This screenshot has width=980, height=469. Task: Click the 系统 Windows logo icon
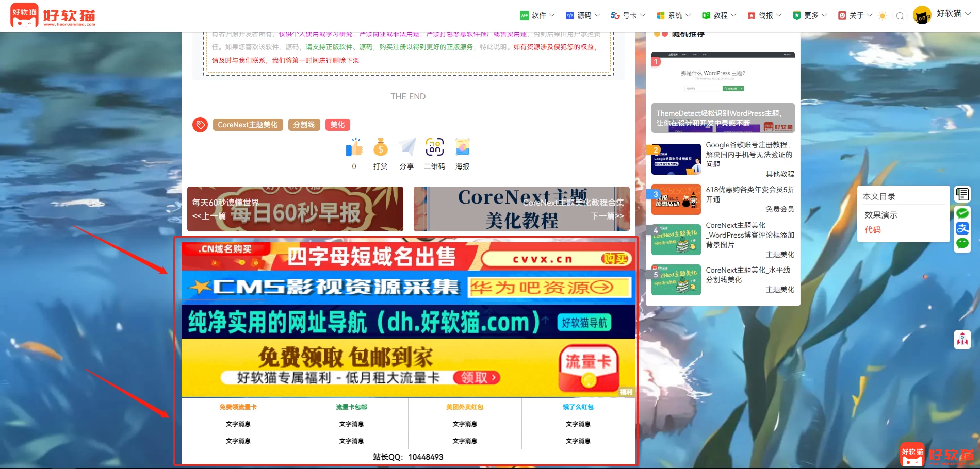click(x=660, y=15)
